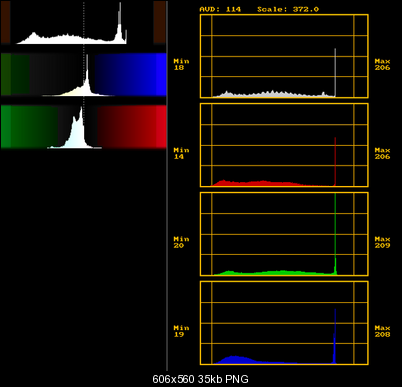Image resolution: width=402 pixels, height=387 pixels.
Task: Click the blue gradient bar in chroma plot
Action: [131, 74]
